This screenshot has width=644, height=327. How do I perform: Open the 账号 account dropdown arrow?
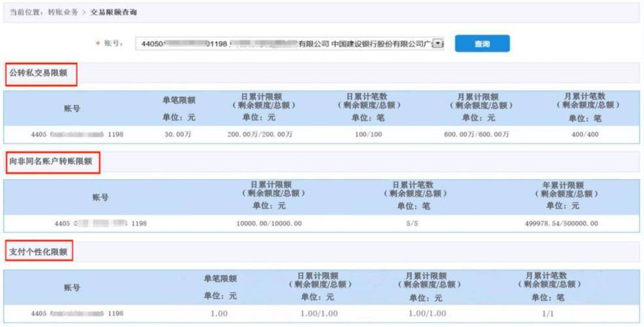pos(438,43)
